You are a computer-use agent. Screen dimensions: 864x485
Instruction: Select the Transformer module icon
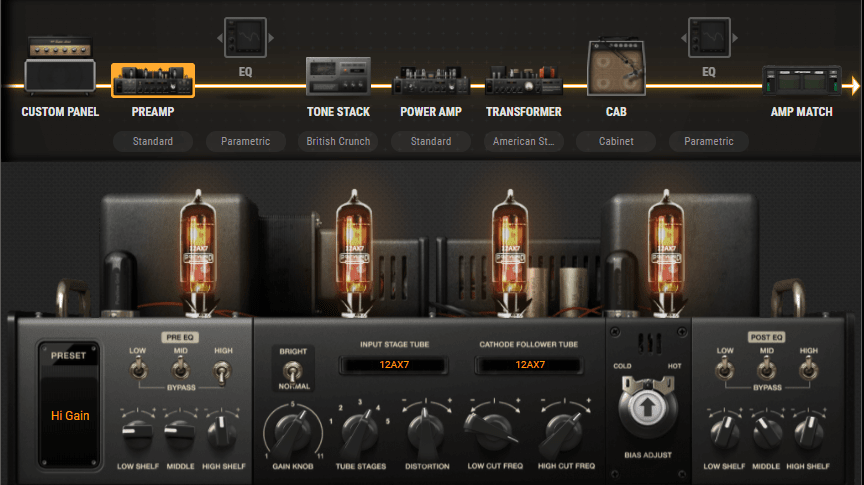click(x=523, y=80)
